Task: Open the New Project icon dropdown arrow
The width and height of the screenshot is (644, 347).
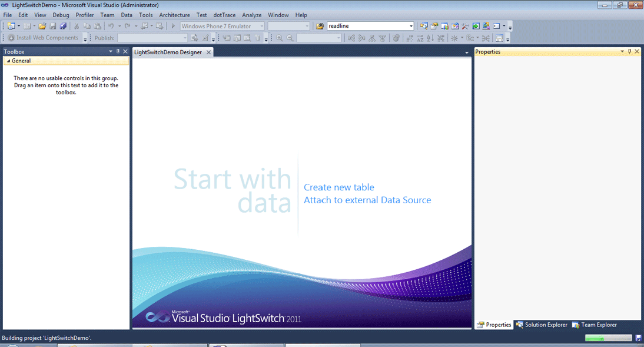Action: click(18, 26)
